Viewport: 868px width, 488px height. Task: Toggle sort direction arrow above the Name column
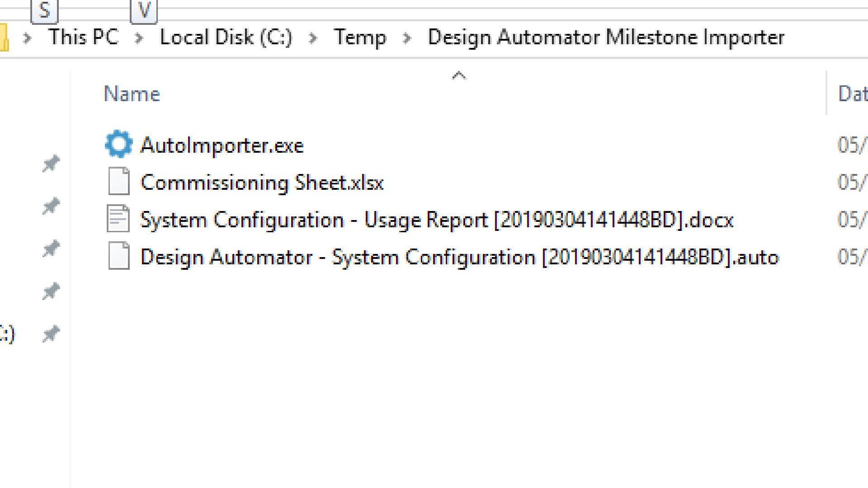(x=459, y=75)
